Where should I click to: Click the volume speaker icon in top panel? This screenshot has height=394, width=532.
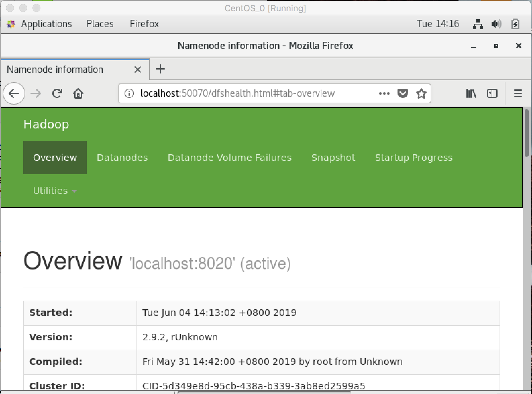coord(496,24)
